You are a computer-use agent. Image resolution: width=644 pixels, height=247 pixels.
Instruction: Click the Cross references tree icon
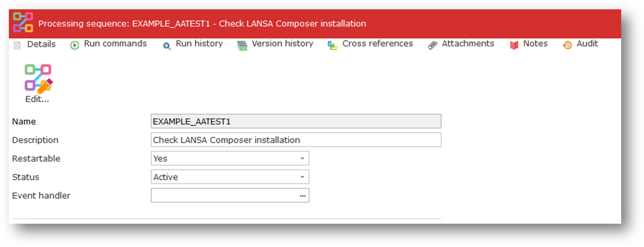click(333, 45)
